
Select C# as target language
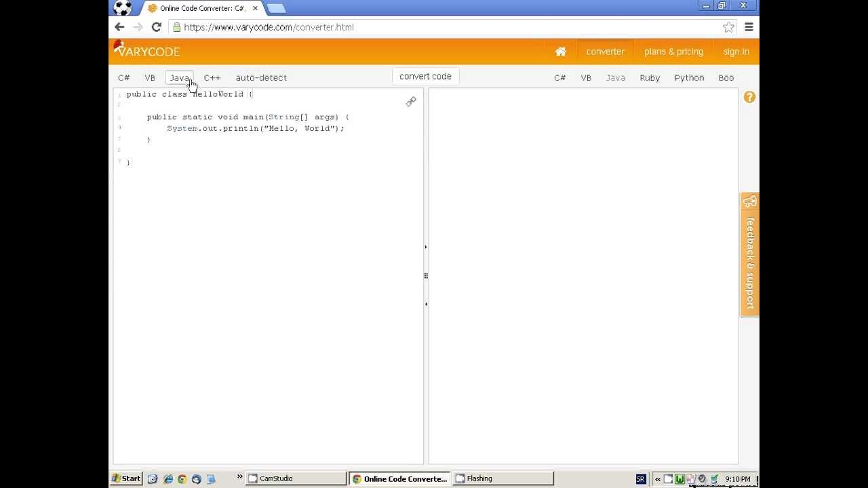coord(559,77)
